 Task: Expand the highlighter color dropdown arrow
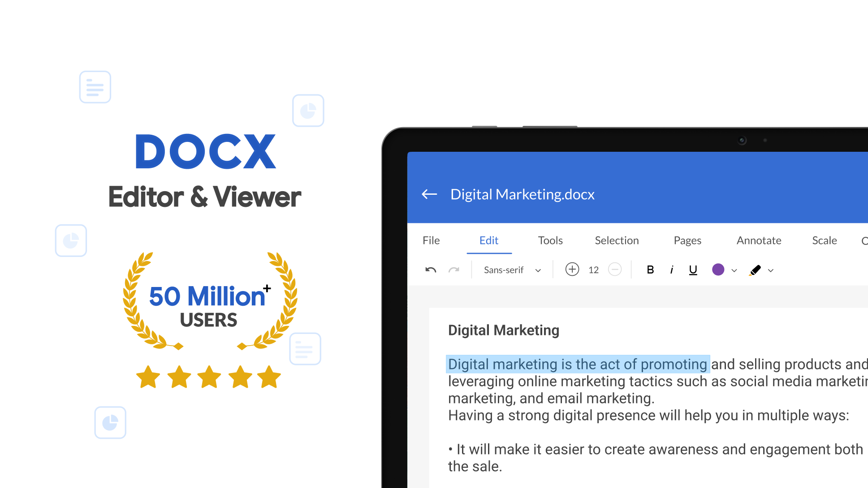coord(771,270)
